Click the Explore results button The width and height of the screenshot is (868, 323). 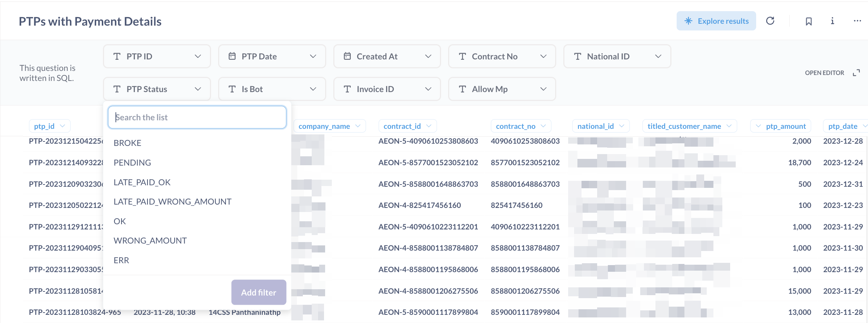click(716, 21)
